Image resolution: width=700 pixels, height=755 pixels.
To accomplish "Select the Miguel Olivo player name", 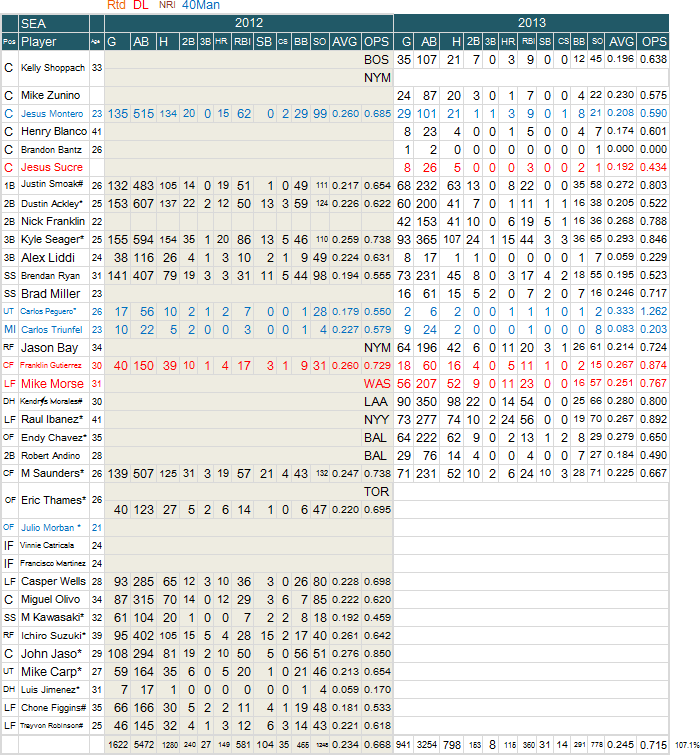I will coord(51,599).
